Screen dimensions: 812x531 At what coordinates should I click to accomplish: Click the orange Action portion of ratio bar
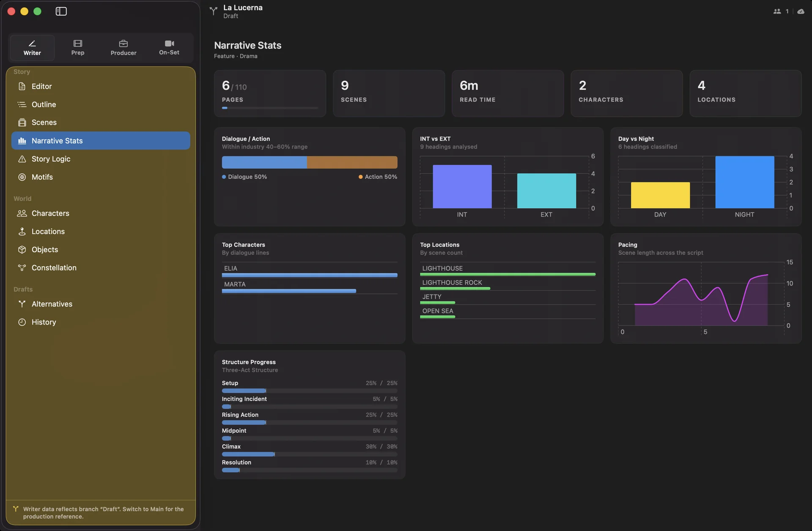[x=352, y=162]
